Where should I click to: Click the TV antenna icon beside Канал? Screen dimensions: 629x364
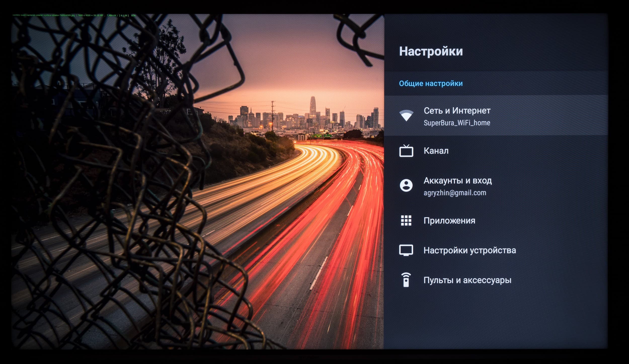[406, 151]
